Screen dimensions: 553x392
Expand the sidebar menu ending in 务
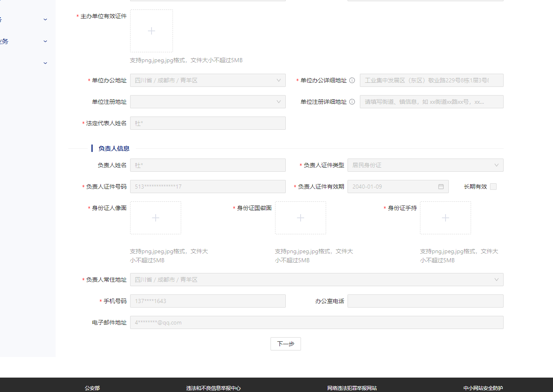coord(45,41)
